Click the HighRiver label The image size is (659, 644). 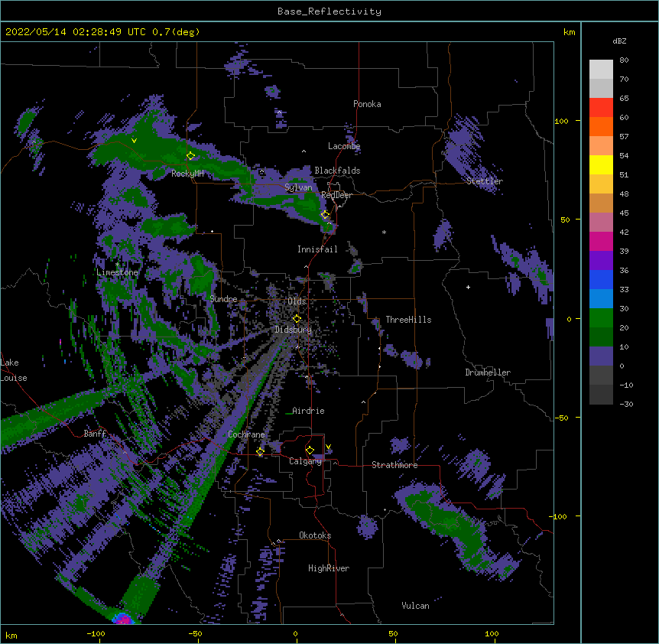pos(329,568)
